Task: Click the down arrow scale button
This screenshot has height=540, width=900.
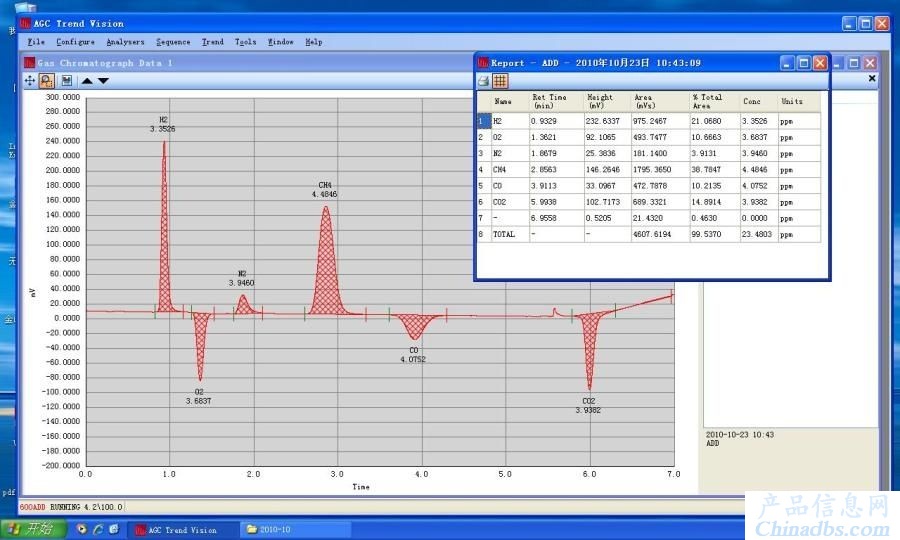Action: tap(103, 81)
